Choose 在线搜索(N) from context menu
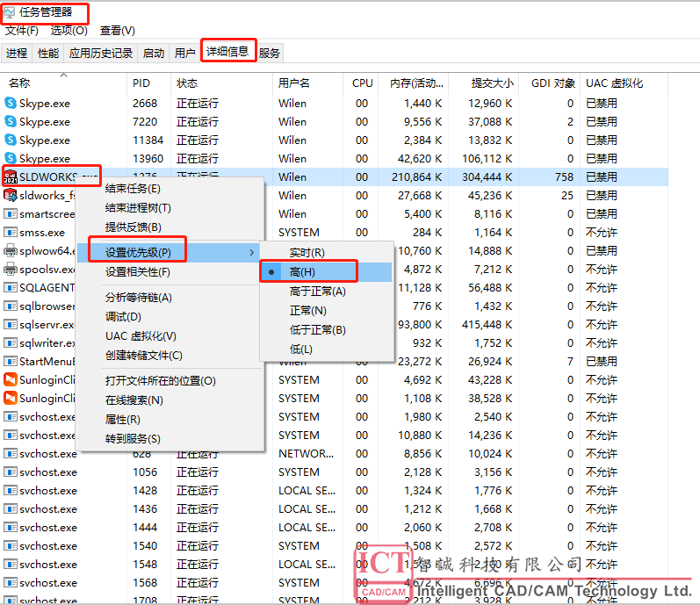This screenshot has width=700, height=605. click(x=170, y=400)
